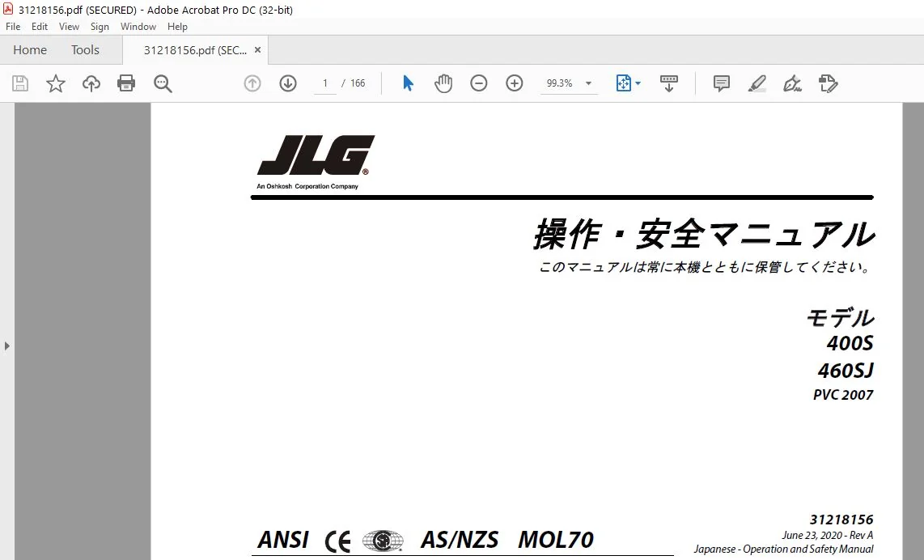The image size is (924, 560).
Task: Click 'Japanese - Operation and Safety Manual' text
Action: click(783, 549)
